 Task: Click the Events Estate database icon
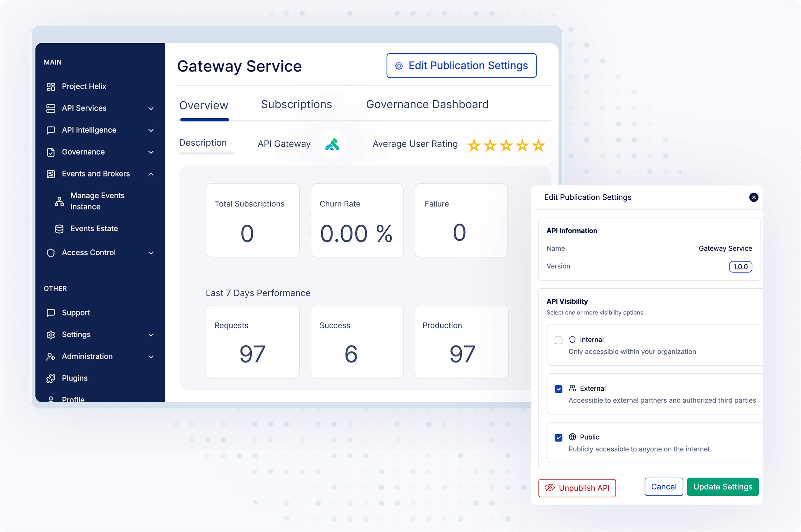59,229
